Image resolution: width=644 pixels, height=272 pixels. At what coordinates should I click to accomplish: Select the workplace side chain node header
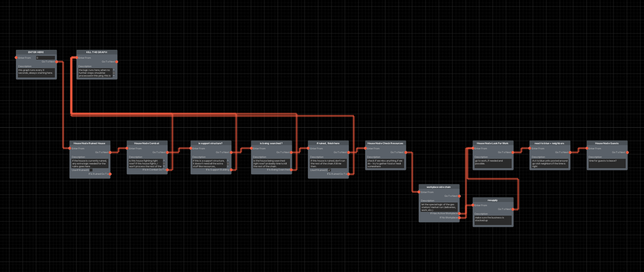point(439,187)
